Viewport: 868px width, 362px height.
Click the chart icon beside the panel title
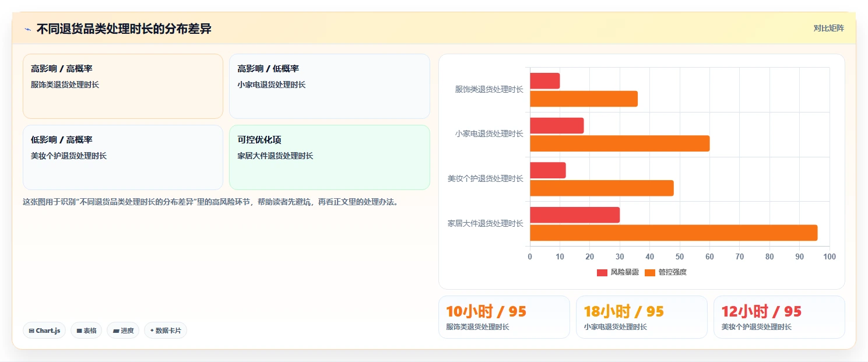coord(27,29)
